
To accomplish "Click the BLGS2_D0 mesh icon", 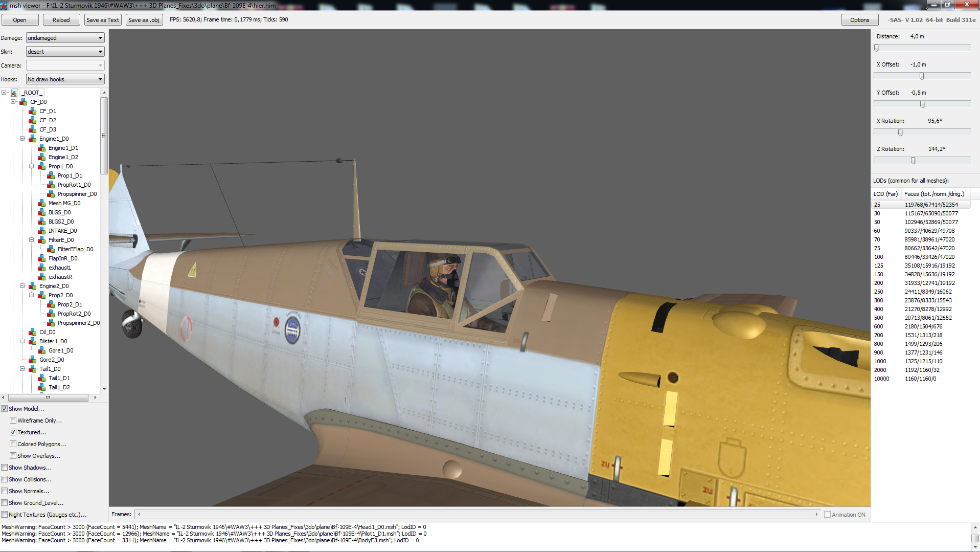I will 41,222.
